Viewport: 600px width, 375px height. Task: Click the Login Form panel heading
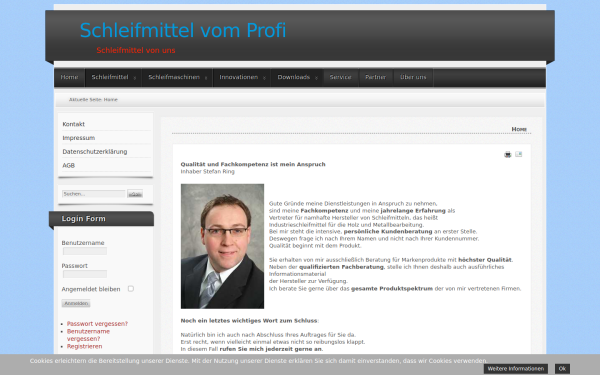click(83, 218)
